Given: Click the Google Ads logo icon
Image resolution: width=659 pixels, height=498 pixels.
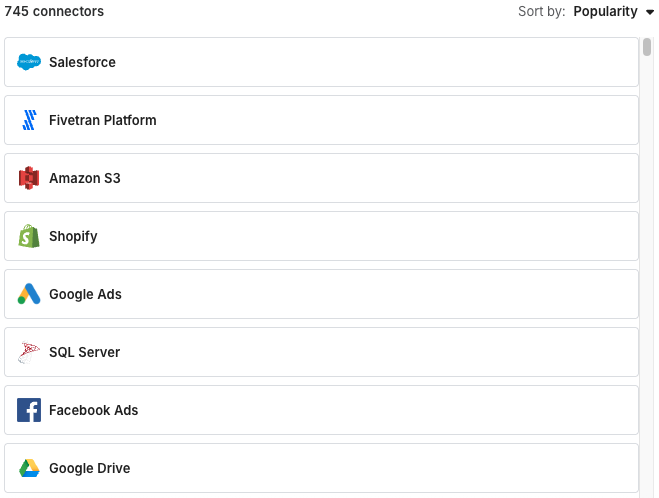Looking at the screenshot, I should point(29,294).
